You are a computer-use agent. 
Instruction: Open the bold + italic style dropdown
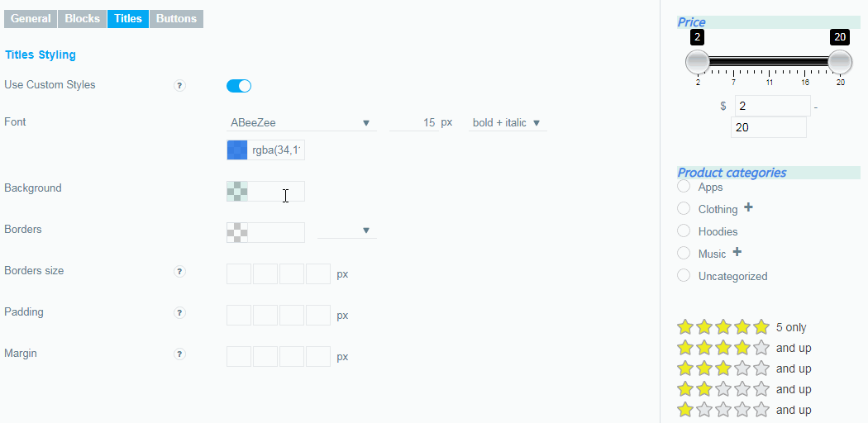pos(507,123)
